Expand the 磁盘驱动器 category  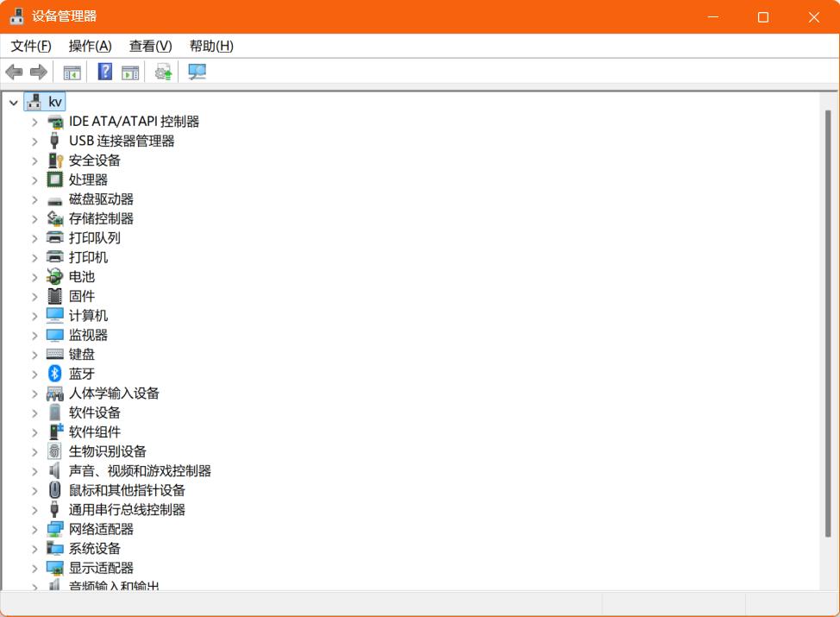pos(34,200)
